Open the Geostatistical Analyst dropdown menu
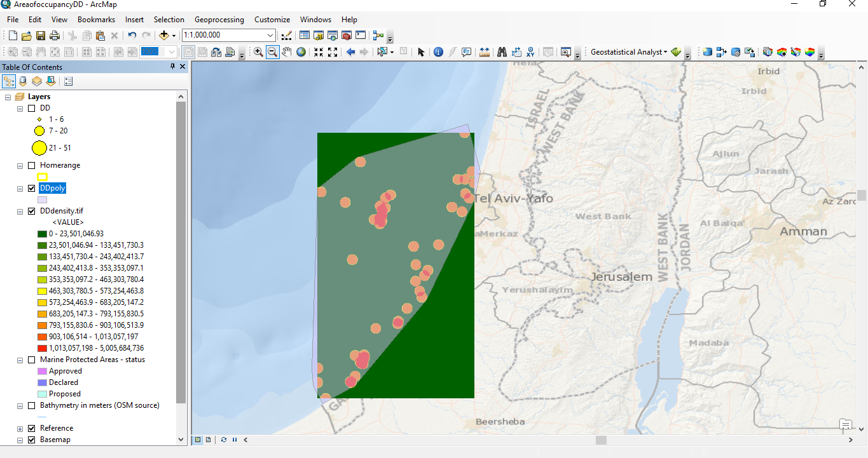The width and height of the screenshot is (868, 458). (629, 52)
